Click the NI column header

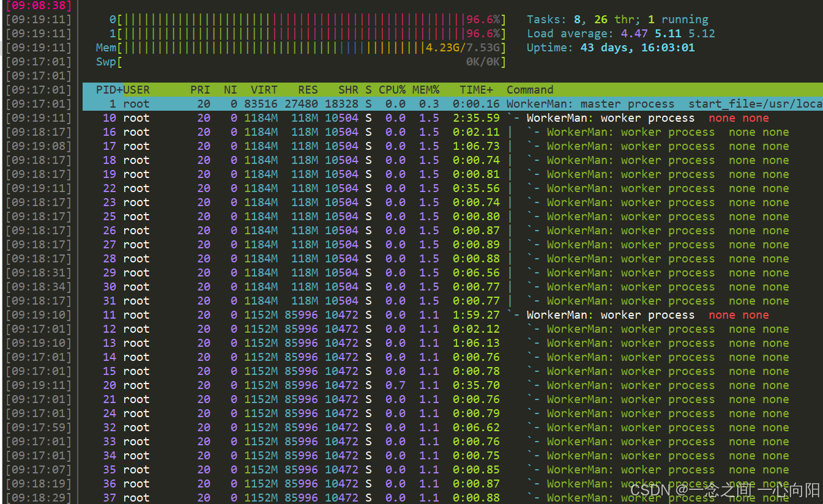pyautogui.click(x=230, y=90)
